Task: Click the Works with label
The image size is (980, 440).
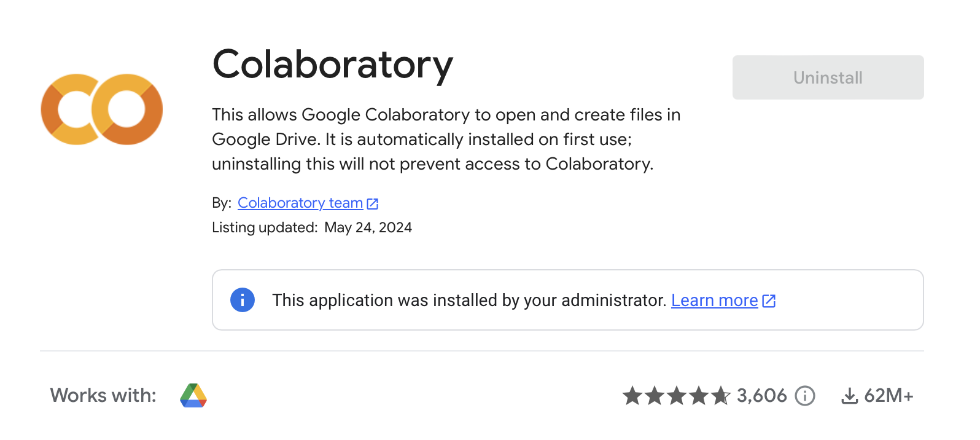Action: pos(103,395)
